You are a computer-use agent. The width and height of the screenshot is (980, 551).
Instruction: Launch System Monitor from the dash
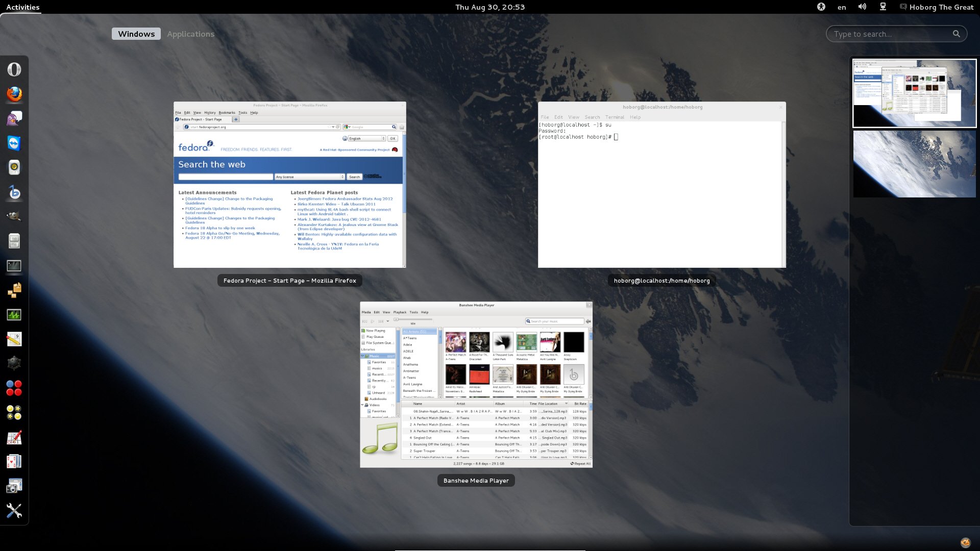(x=14, y=315)
